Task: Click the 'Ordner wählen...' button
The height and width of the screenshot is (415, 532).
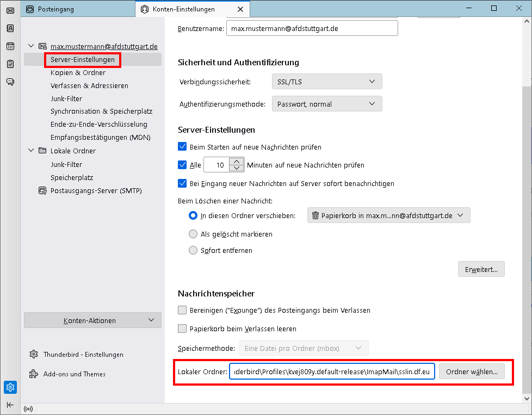Action: point(472,371)
